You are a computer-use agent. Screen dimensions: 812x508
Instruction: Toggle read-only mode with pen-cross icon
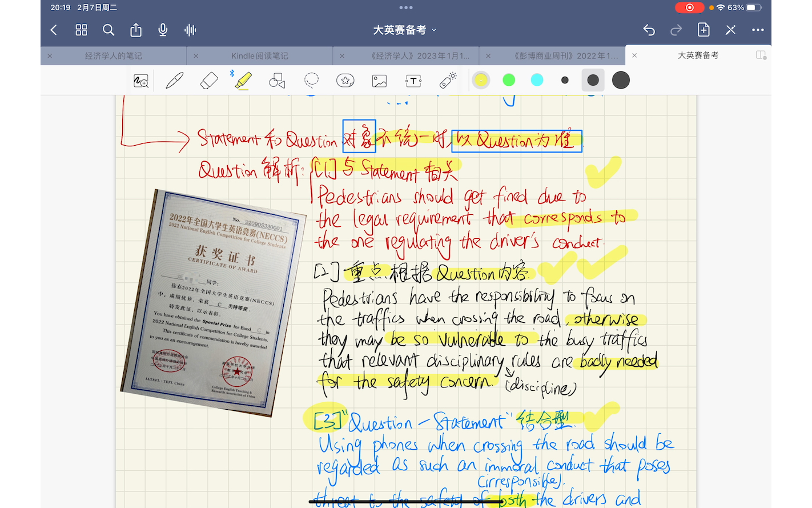[x=731, y=30]
